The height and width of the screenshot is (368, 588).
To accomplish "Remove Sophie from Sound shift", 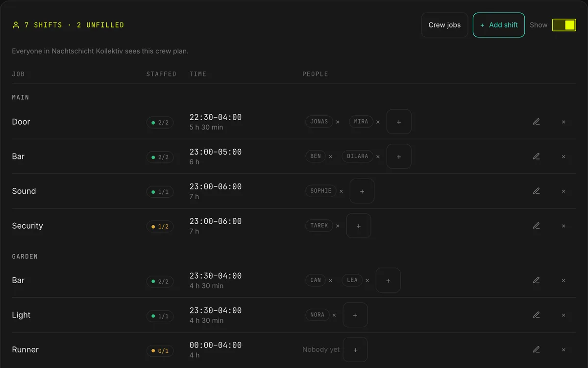I will click(341, 191).
